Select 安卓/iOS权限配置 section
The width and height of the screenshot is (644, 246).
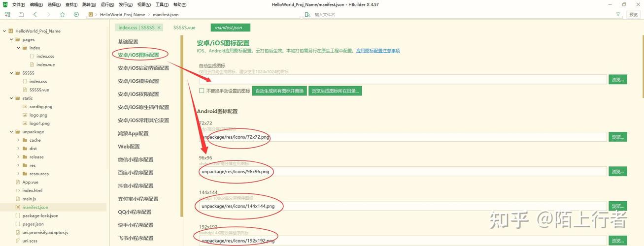[138, 94]
